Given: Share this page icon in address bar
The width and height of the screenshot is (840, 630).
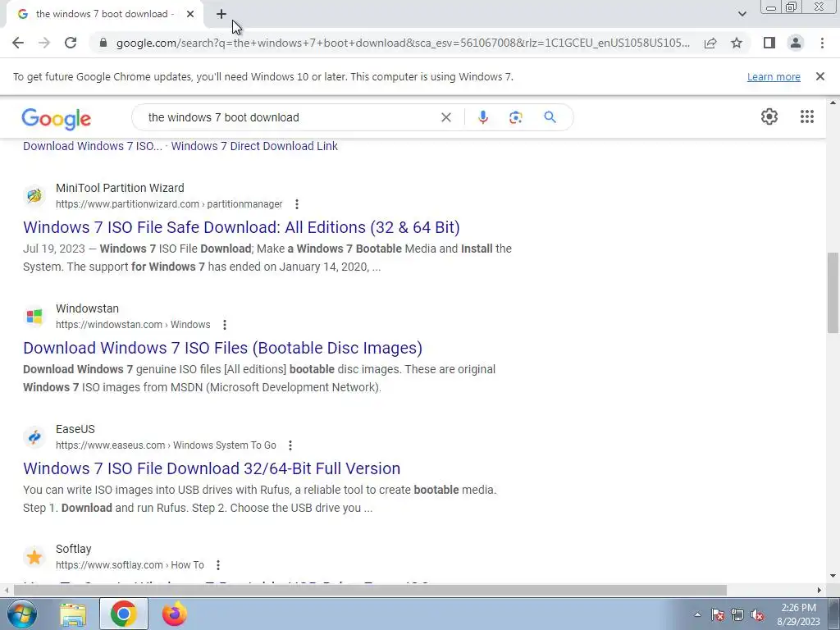Looking at the screenshot, I should (710, 43).
